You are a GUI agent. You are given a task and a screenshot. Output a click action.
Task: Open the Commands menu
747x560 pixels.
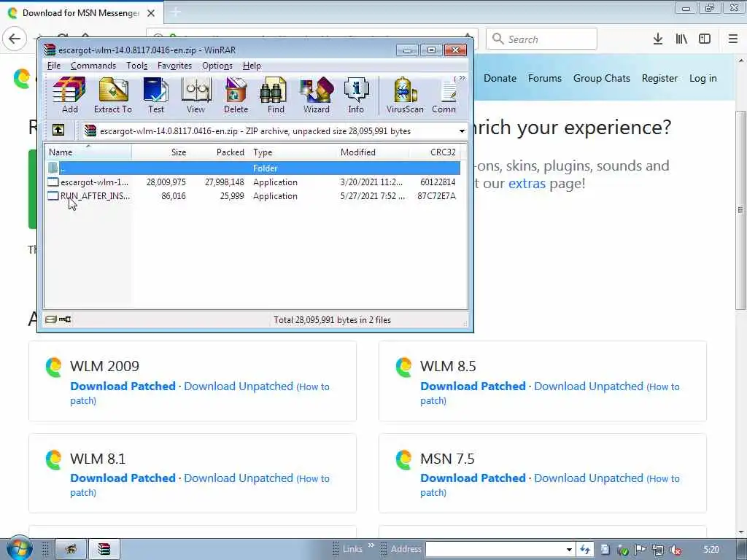(93, 66)
